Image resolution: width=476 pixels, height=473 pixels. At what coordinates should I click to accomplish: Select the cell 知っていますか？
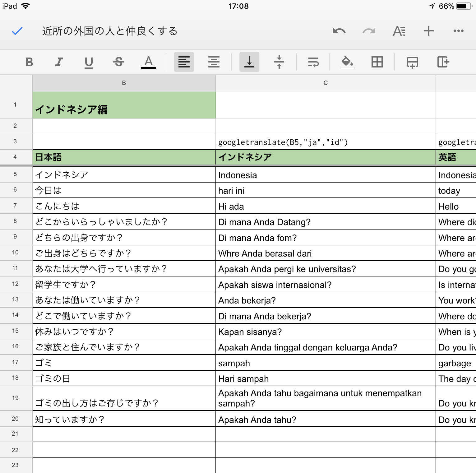coord(124,419)
